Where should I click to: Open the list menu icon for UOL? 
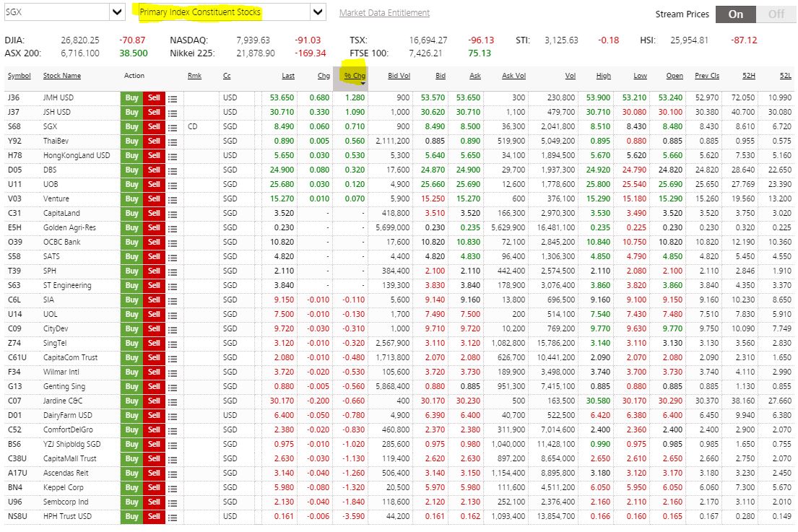click(x=173, y=315)
